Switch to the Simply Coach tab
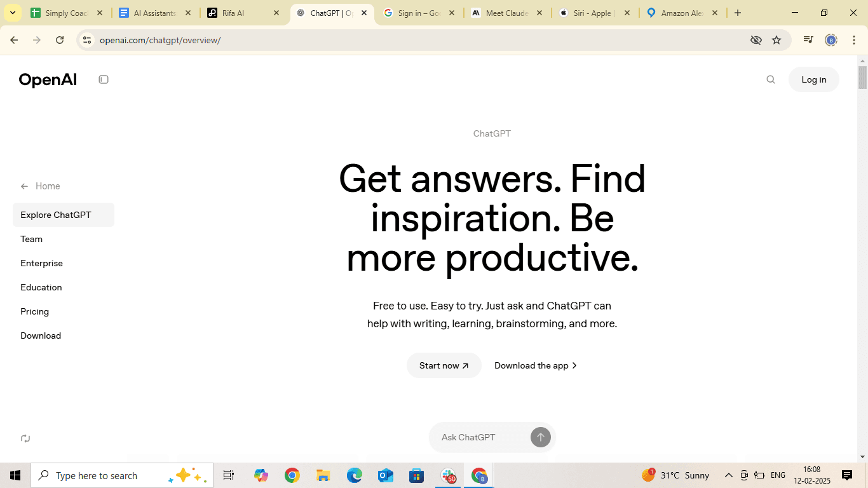This screenshot has height=488, width=868. [67, 13]
